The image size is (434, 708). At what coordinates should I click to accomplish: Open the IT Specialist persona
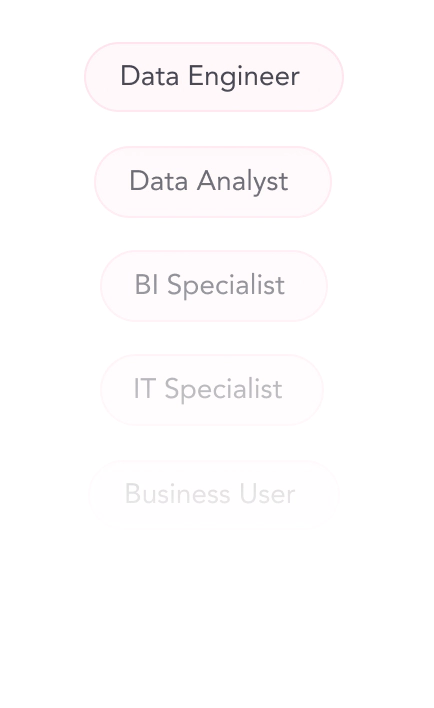click(x=212, y=390)
